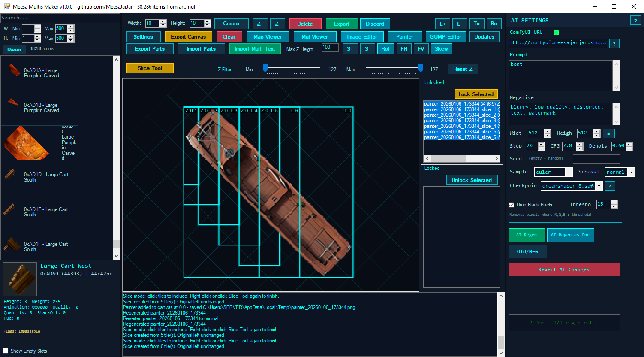644x357 pixels.
Task: Click the help button in AI Settings header
Action: (x=635, y=21)
